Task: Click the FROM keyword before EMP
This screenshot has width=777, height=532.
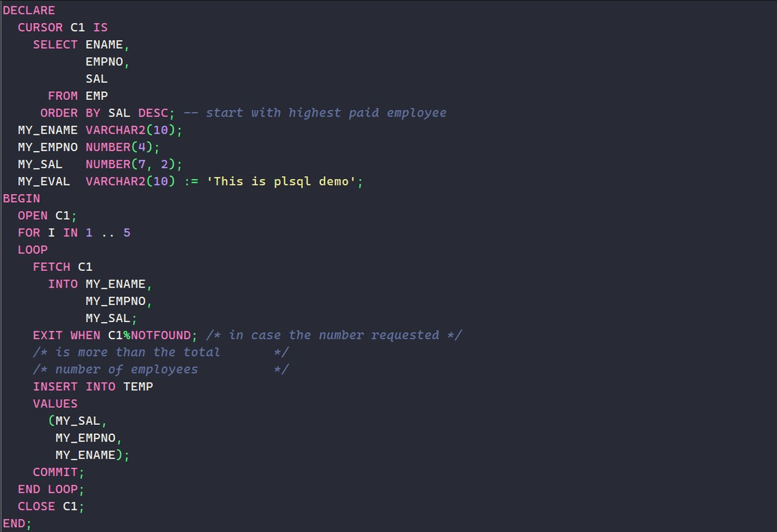Action: [63, 96]
